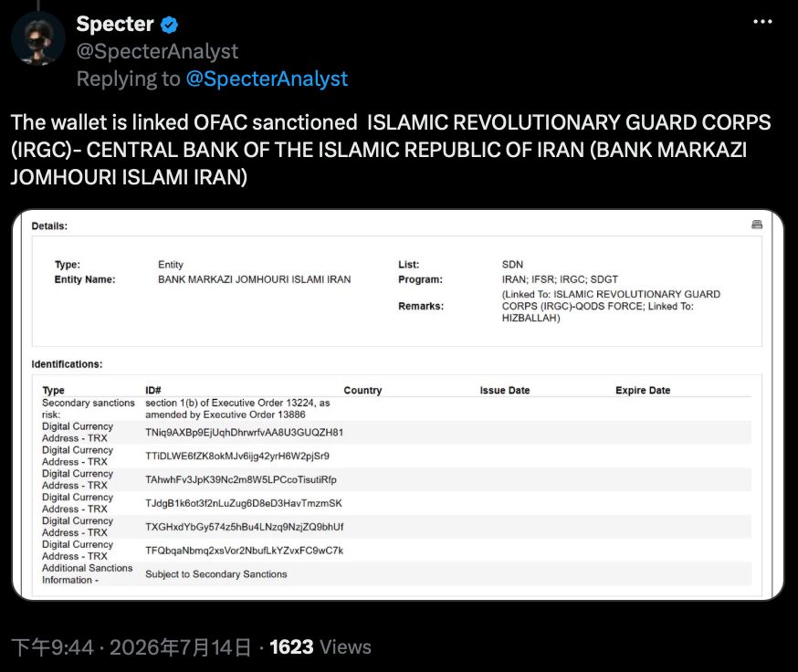
Task: Open the replied-to @SpecterAnalyst mention link
Action: pos(267,79)
